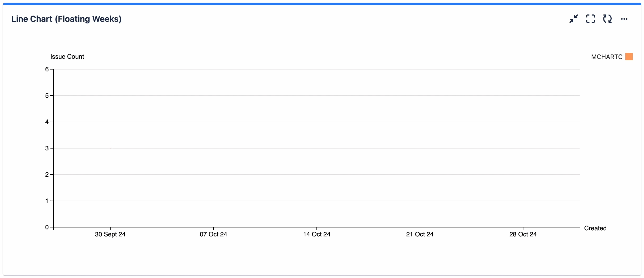Viewport: 644px width, 278px height.
Task: Click the Line Chart (Floating Weeks) title
Action: coord(66,19)
